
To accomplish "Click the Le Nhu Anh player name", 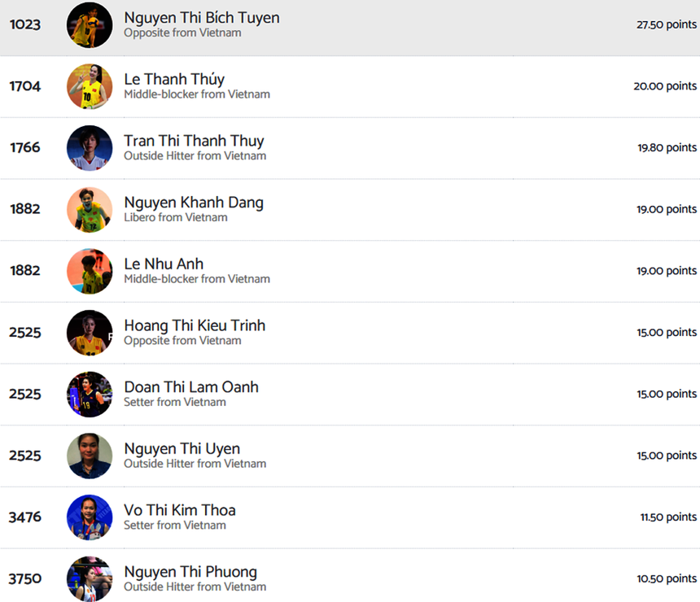I will pos(164,264).
